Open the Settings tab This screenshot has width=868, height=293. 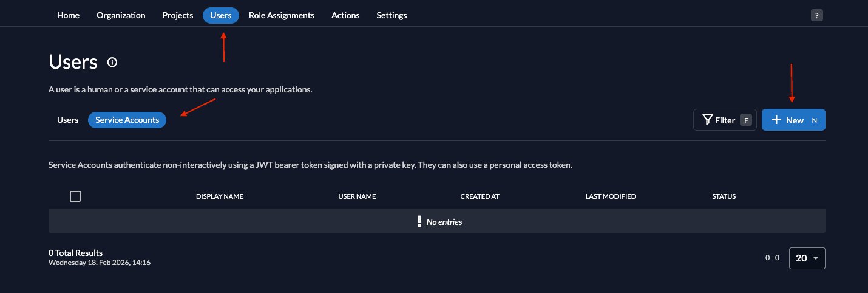tap(392, 15)
